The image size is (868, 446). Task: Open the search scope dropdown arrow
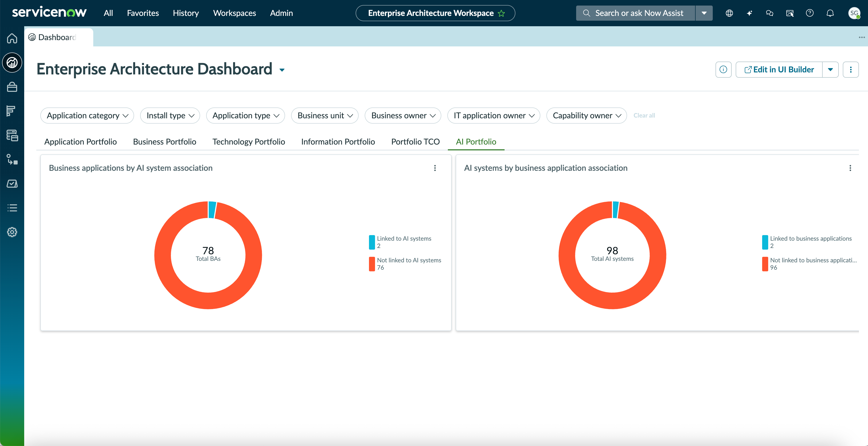tap(704, 13)
